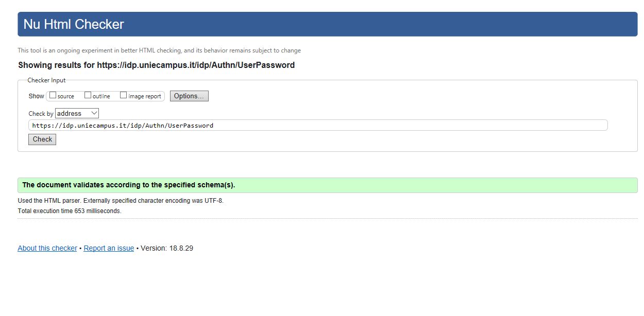Toggle the image report checkbox
Screen dimensions: 644x316
coord(123,95)
